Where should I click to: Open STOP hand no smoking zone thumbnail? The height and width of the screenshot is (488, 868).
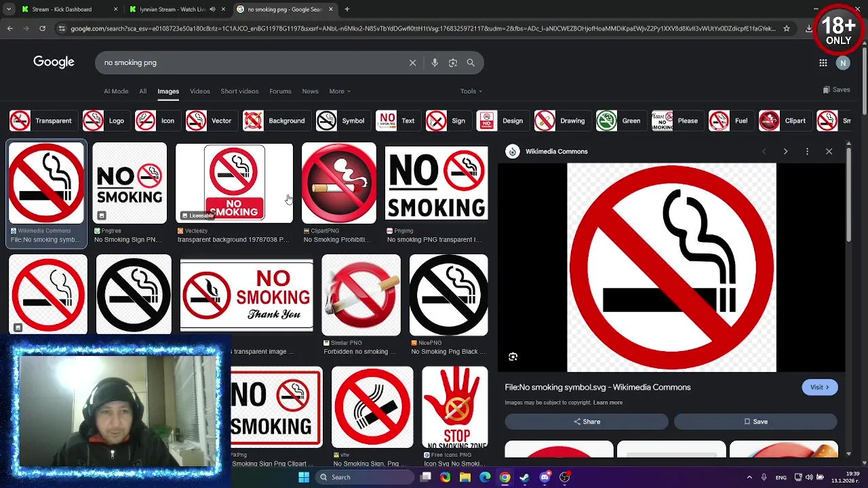coord(454,407)
